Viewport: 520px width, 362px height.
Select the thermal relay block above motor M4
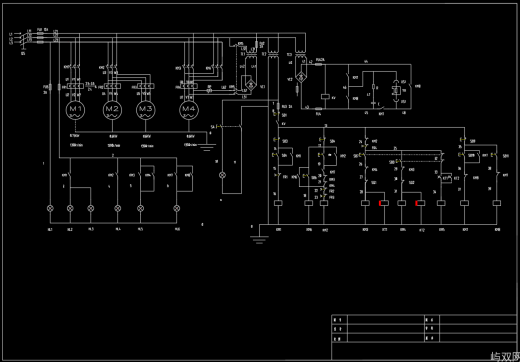coord(189,86)
